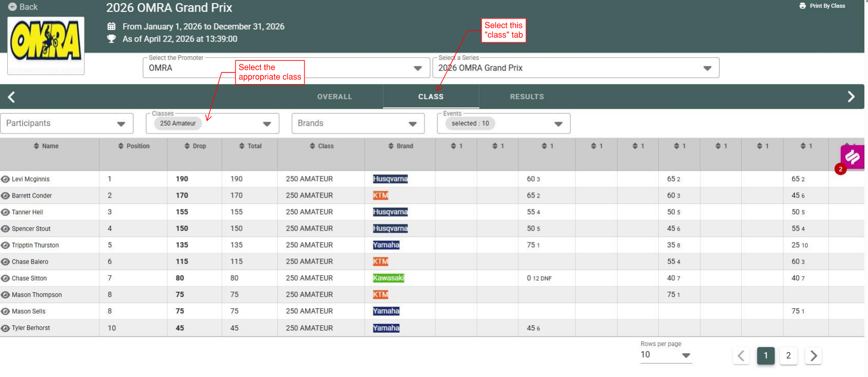Click the 250 Amateur class chip
Image resolution: width=868 pixels, height=377 pixels.
click(x=178, y=123)
